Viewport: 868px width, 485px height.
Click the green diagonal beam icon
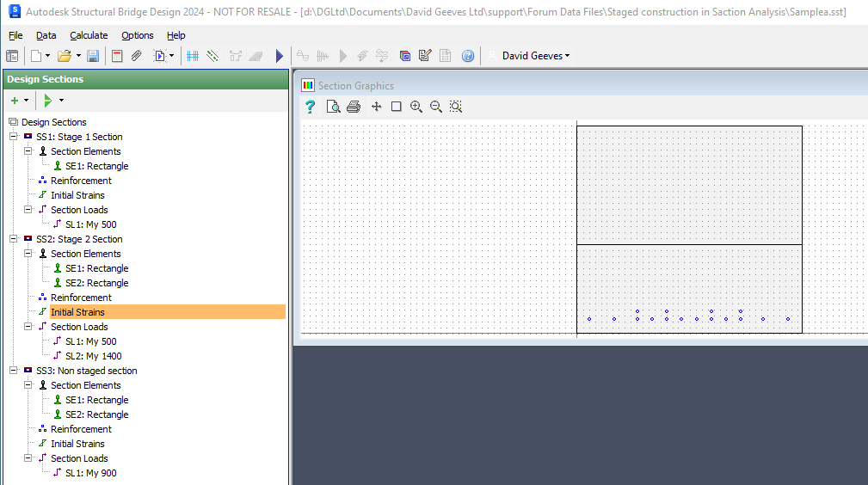(212, 56)
